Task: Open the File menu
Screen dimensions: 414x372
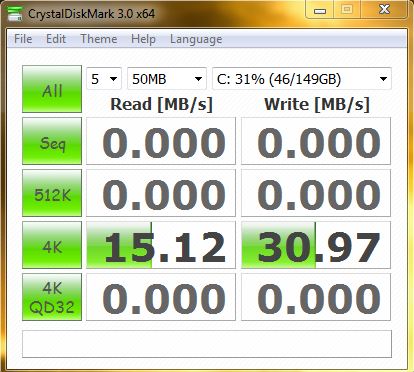Action: (x=23, y=39)
